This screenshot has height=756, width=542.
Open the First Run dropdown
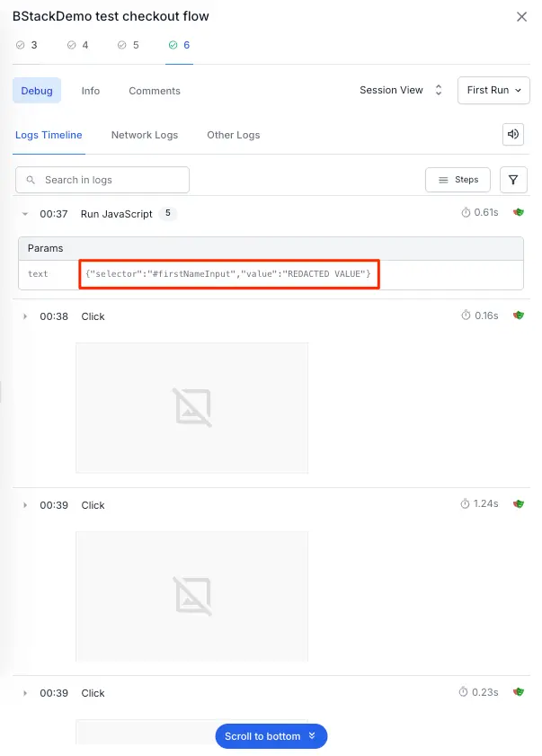pyautogui.click(x=493, y=90)
